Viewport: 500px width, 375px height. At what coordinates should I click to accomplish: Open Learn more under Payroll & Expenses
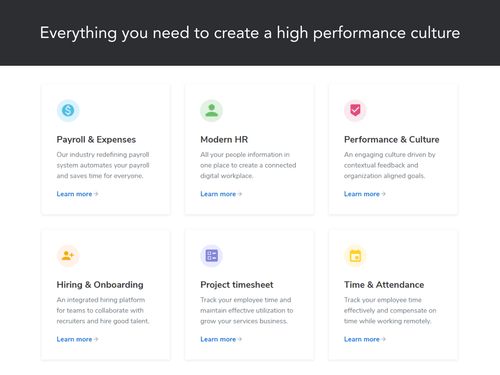tap(77, 194)
